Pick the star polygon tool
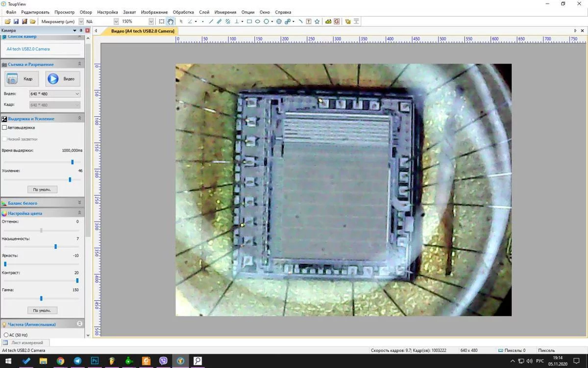The height and width of the screenshot is (368, 588). (317, 22)
